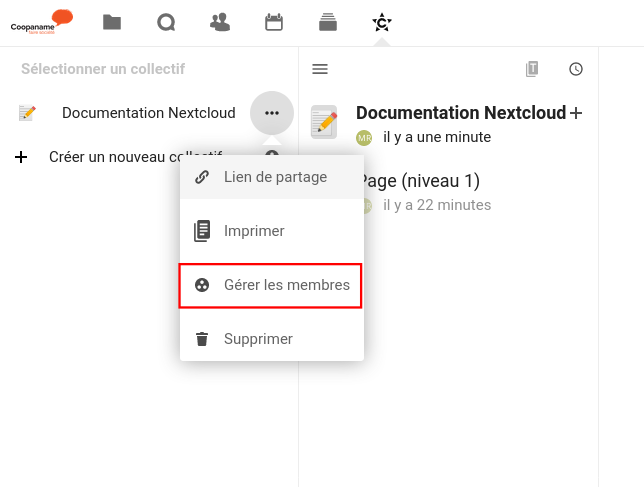The image size is (644, 487).
Task: Open the Contacts app icon
Action: pos(220,22)
